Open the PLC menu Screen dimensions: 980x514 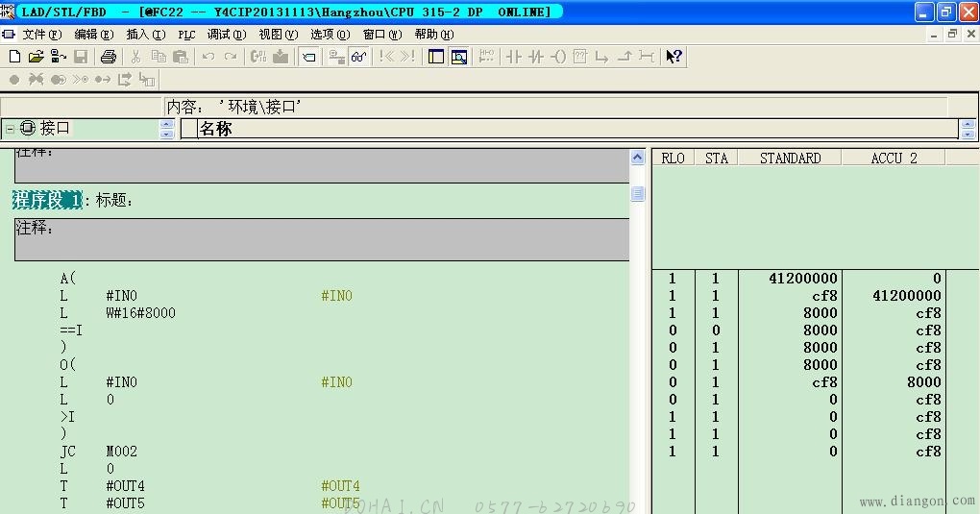pyautogui.click(x=187, y=35)
